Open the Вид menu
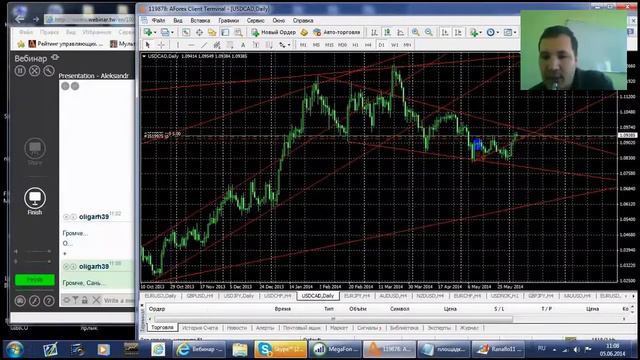 tap(178, 20)
